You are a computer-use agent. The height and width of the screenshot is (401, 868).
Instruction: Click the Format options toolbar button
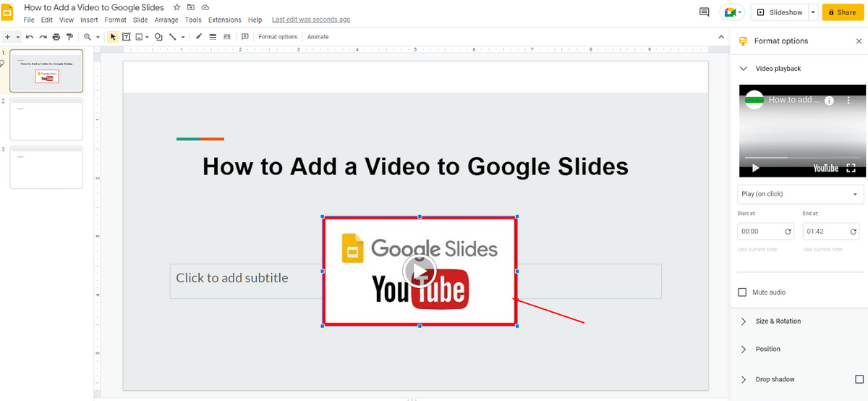click(x=278, y=37)
